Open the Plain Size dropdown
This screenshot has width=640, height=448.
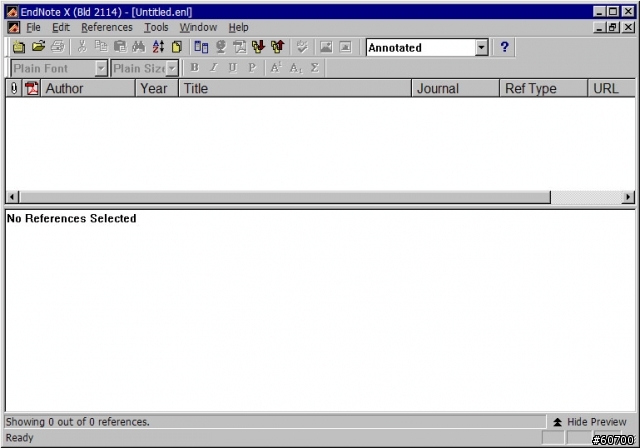point(172,69)
